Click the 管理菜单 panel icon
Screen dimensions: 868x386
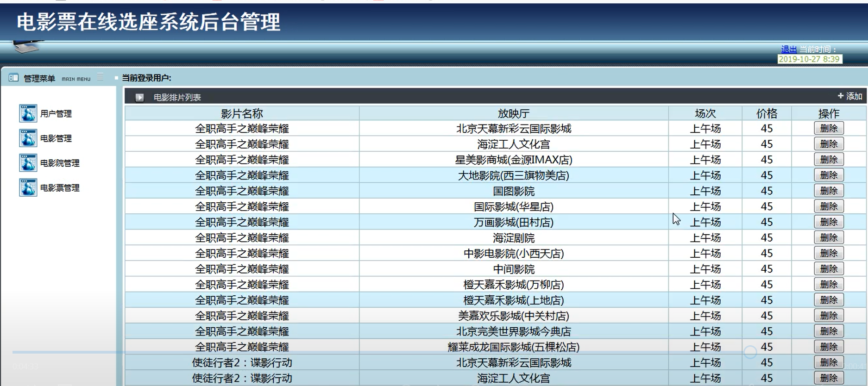coord(13,78)
